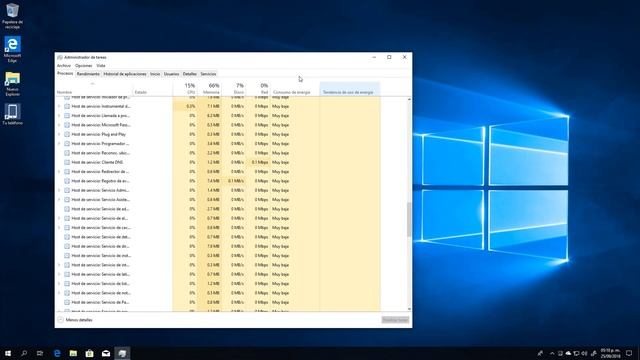Viewport: 640px width, 360px height.
Task: Sort by the Estado column header
Action: tap(153, 89)
